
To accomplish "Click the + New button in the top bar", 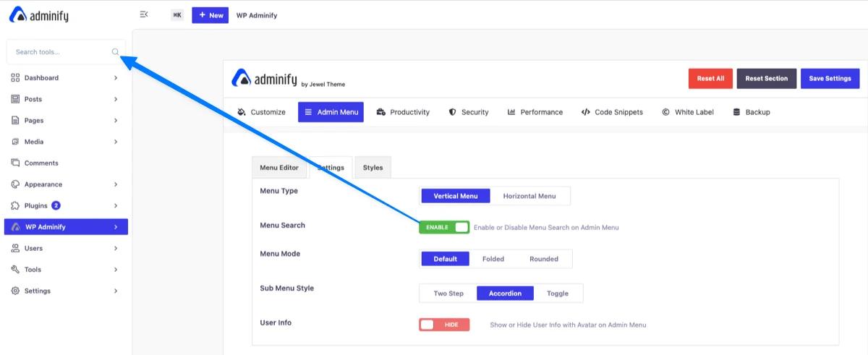I will pos(210,15).
